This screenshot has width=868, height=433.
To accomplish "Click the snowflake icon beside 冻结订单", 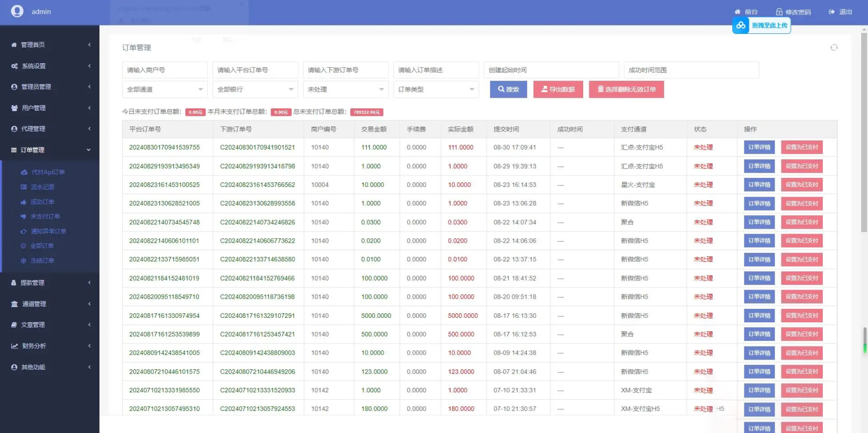I will pos(24,261).
